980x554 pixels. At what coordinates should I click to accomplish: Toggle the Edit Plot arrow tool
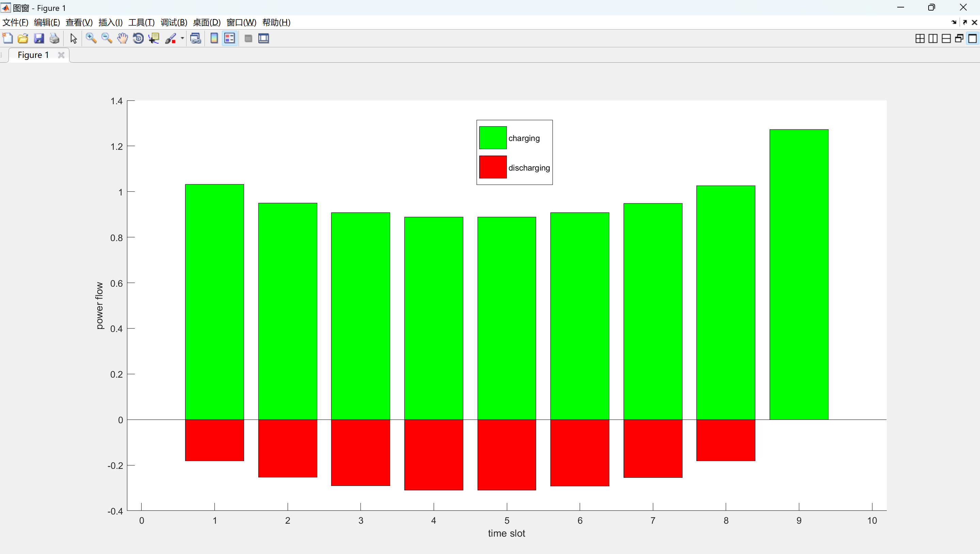(x=74, y=38)
